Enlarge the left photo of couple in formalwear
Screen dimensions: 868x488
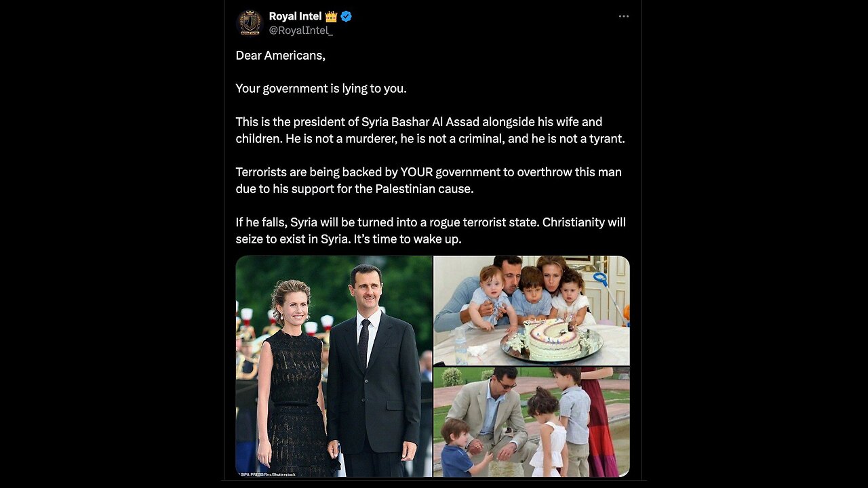[334, 366]
